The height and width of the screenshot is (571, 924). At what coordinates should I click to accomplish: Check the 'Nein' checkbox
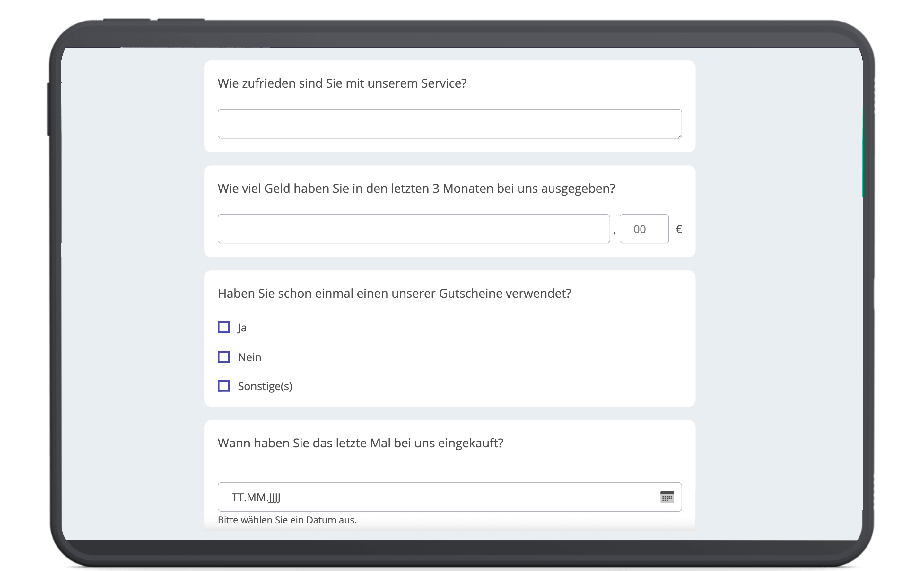tap(223, 357)
